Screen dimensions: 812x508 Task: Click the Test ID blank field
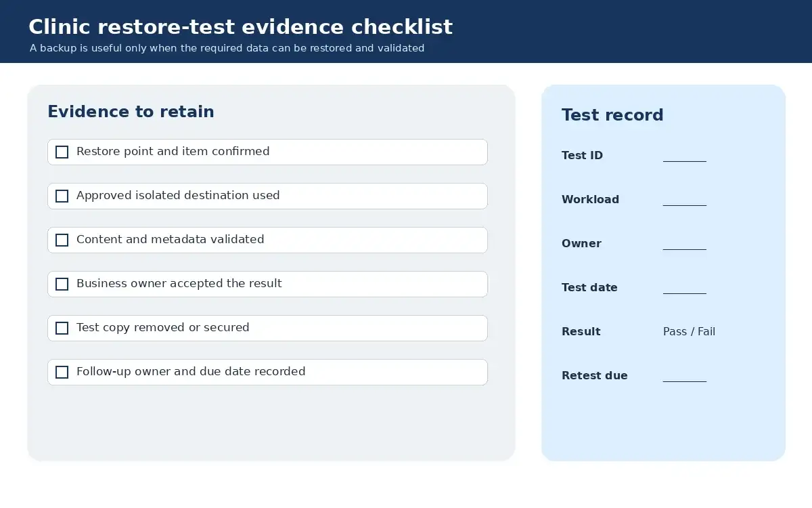pos(684,157)
